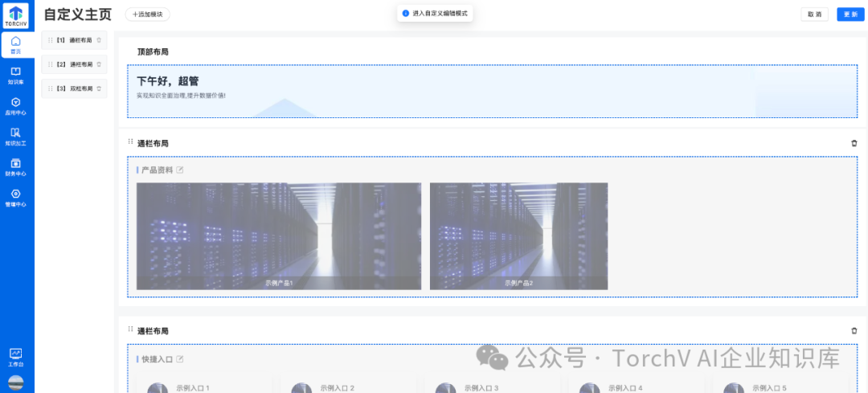Click the 示例入口 2 shortcut
This screenshot has height=393, width=868.
[349, 382]
